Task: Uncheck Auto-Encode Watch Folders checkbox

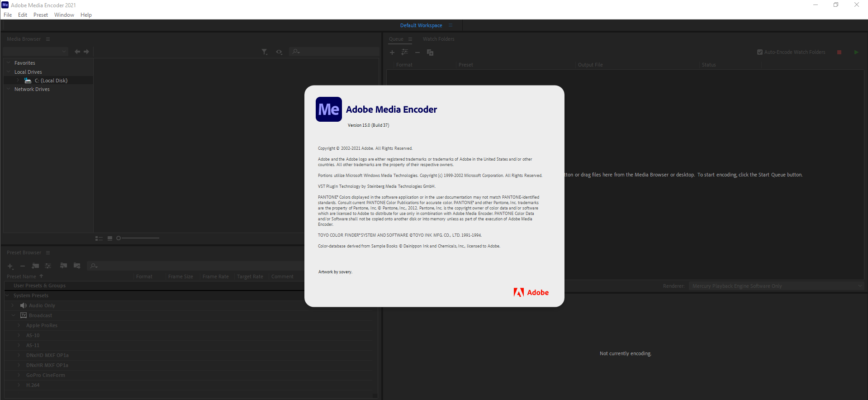Action: [760, 52]
